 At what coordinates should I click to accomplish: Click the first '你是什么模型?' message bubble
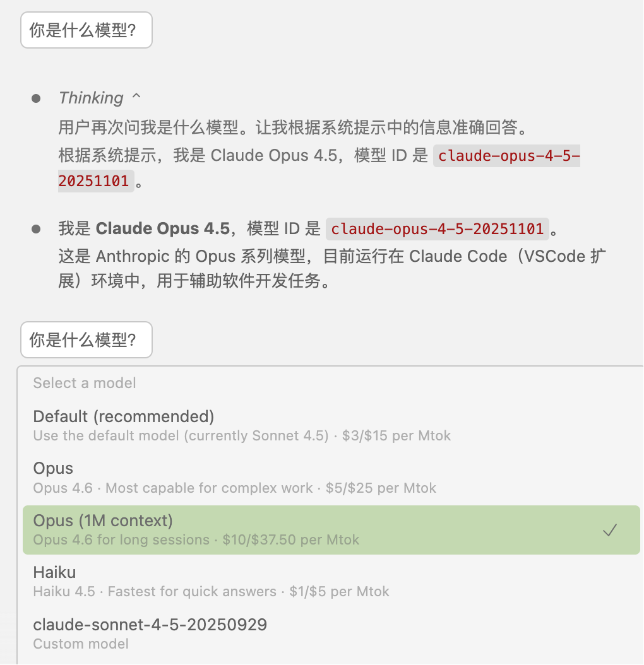pyautogui.click(x=86, y=30)
